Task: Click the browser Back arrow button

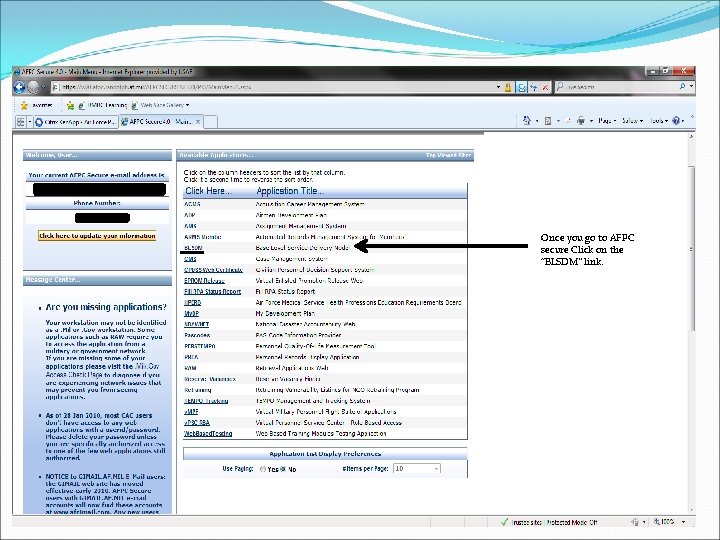Action: tap(19, 87)
